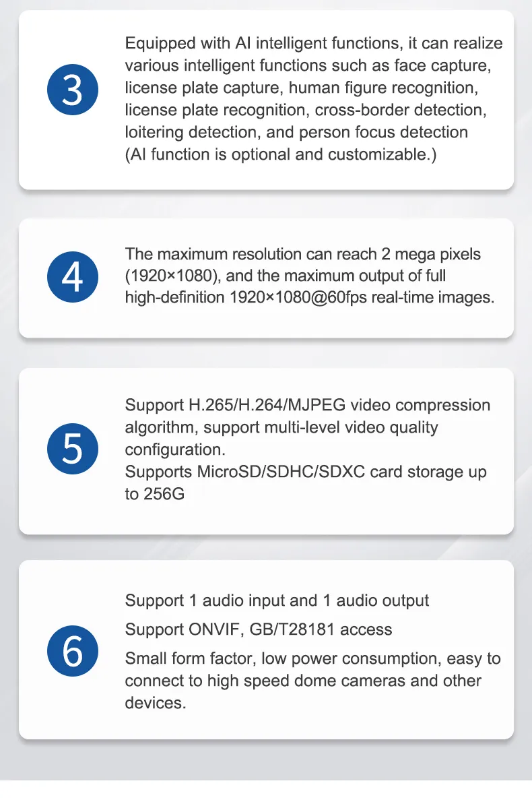Select the blue number 5 circle badge

[71, 449]
